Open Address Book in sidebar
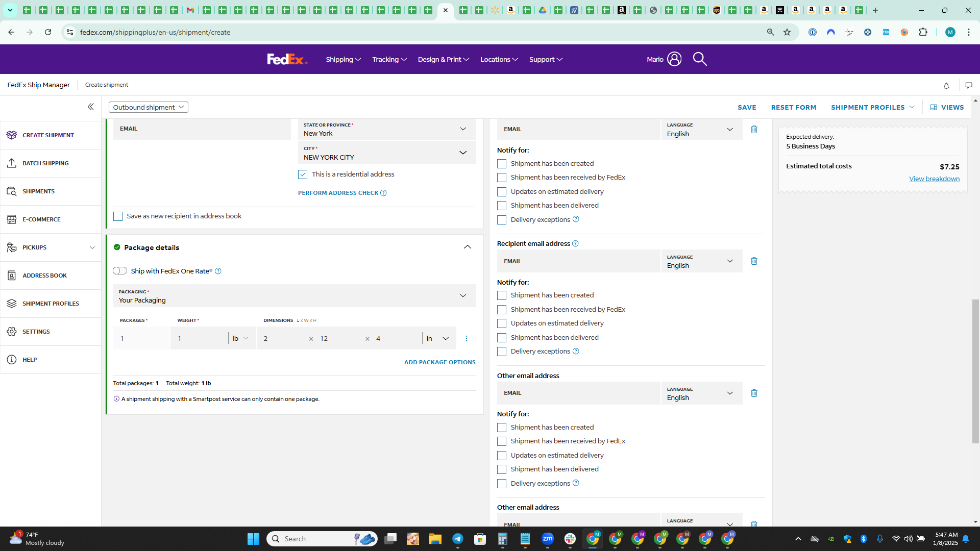 [51, 275]
